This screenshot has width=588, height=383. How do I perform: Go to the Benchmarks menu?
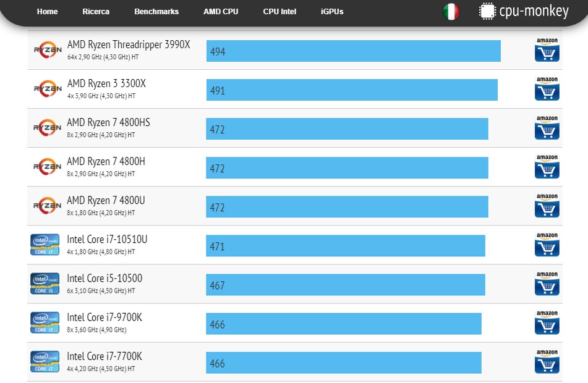pos(156,12)
